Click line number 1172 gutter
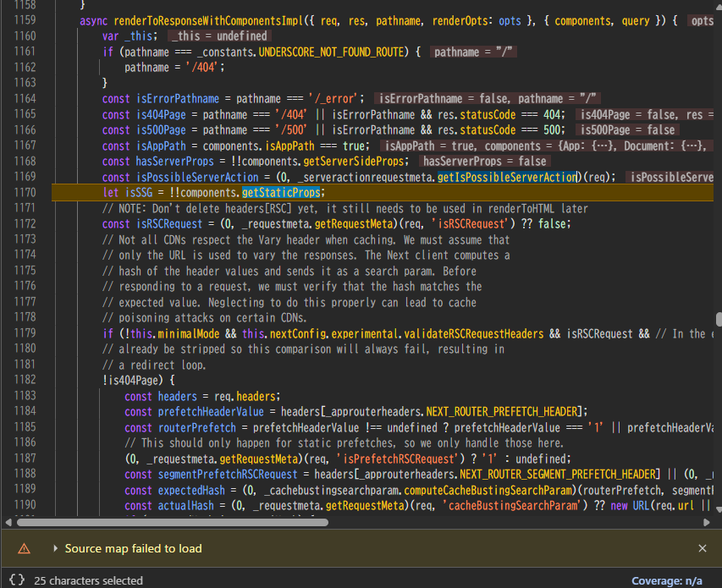This screenshot has width=722, height=588. 25,223
